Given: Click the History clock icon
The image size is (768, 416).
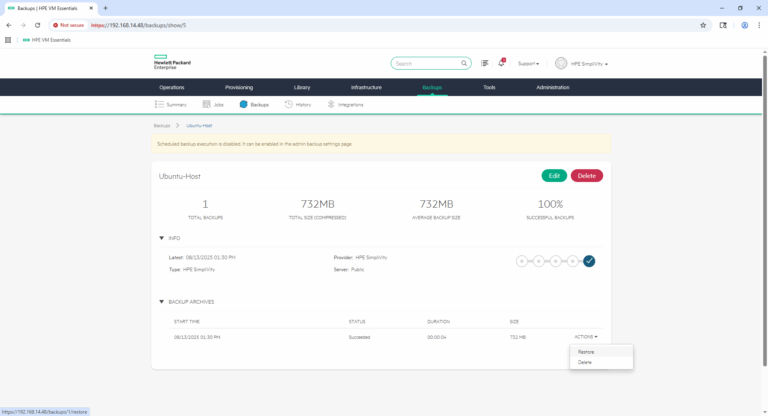Looking at the screenshot, I should [288, 104].
